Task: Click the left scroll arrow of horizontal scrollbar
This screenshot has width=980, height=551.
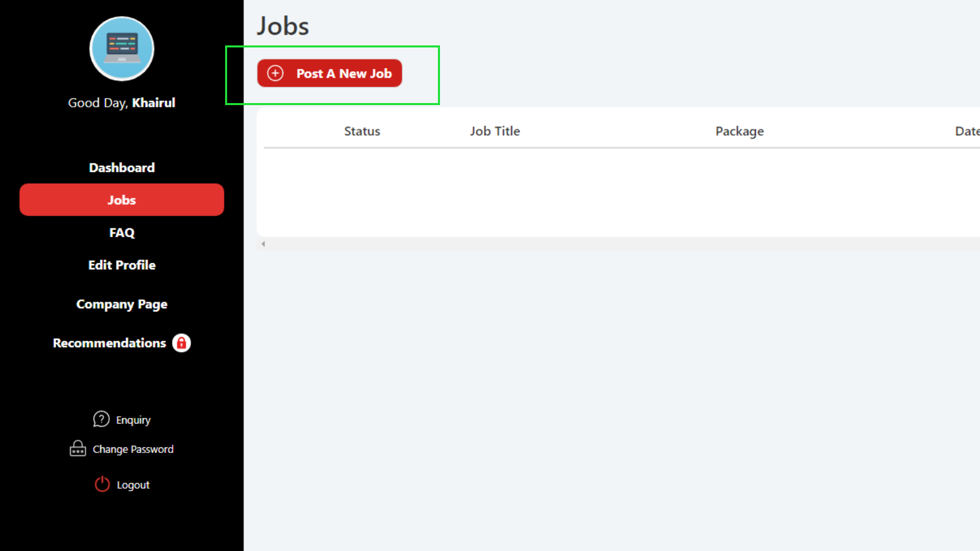Action: [x=263, y=244]
